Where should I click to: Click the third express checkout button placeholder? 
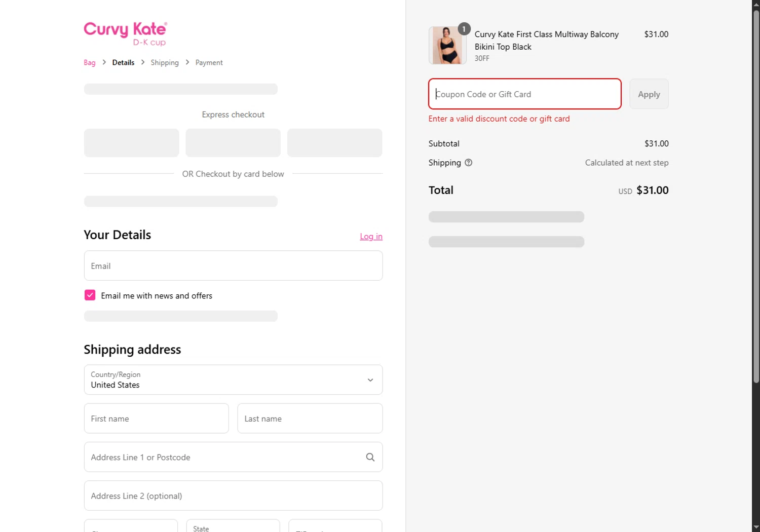[334, 142]
